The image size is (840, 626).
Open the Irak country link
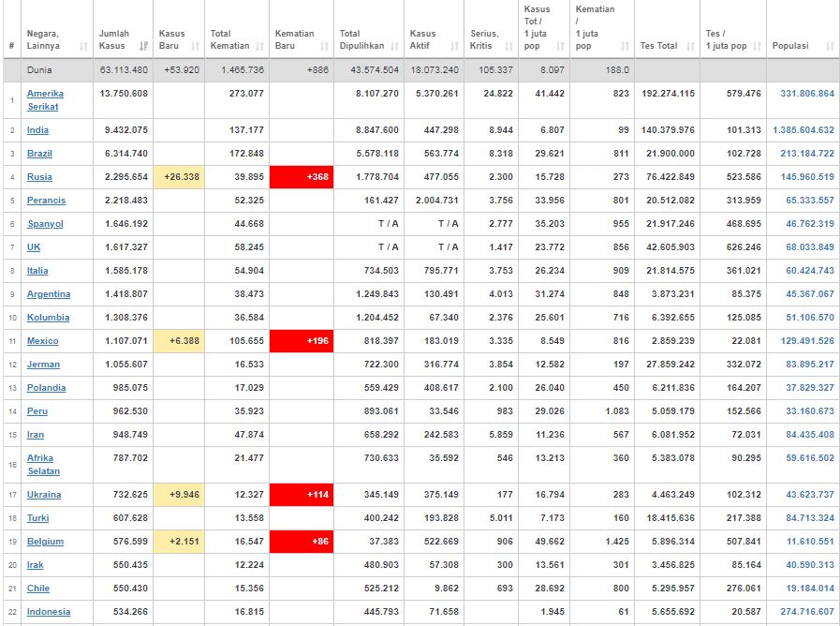click(x=36, y=565)
